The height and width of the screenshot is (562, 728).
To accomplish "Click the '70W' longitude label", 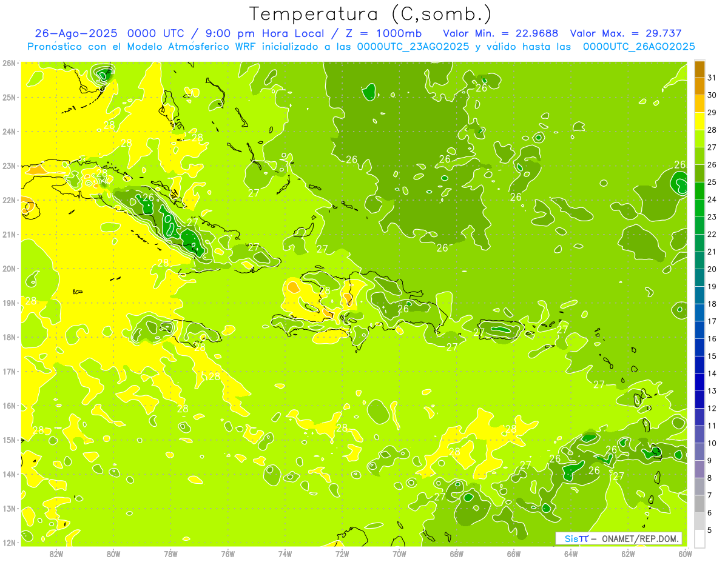I will pyautogui.click(x=399, y=554).
